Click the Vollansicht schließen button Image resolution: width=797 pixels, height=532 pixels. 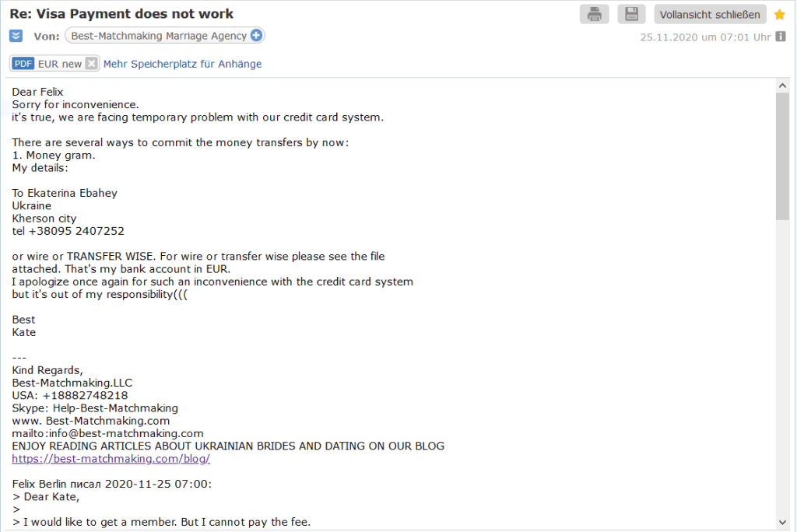[x=710, y=14]
